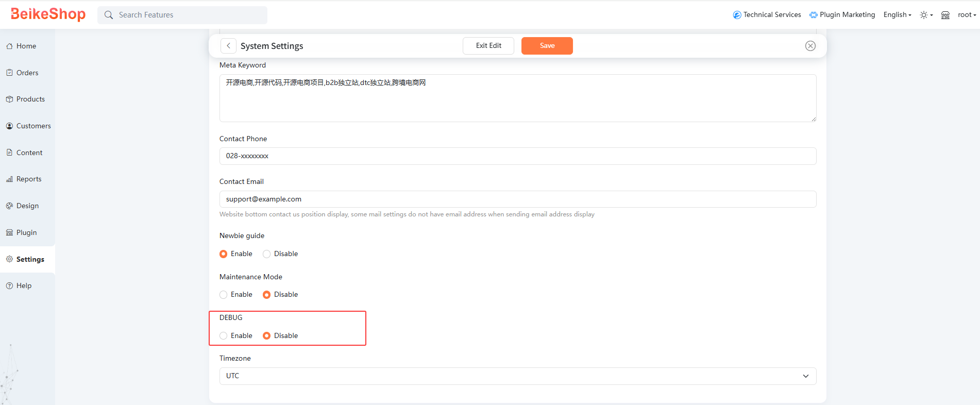980x405 pixels.
Task: Click the Reports chart icon in sidebar
Action: 9,179
